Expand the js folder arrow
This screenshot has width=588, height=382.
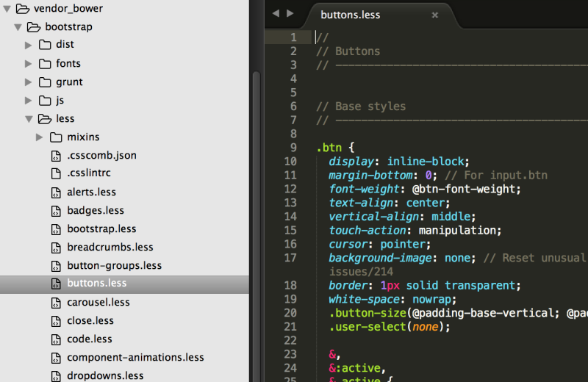29,101
